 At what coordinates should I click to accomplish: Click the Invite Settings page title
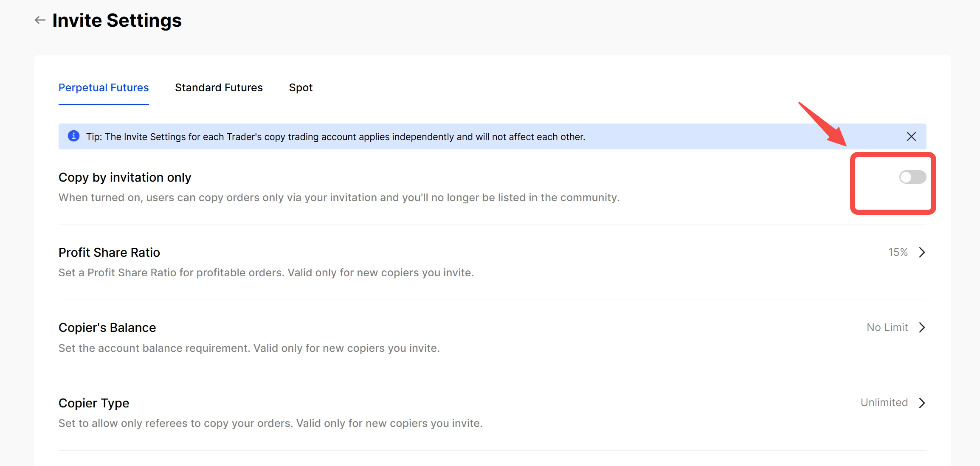pos(117,20)
